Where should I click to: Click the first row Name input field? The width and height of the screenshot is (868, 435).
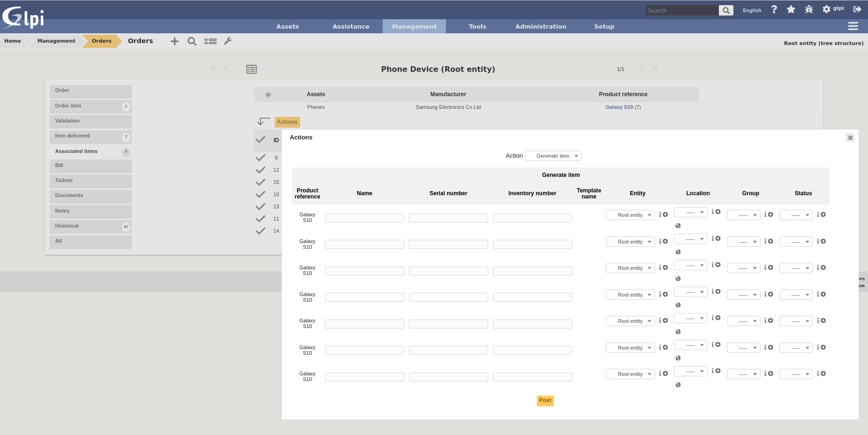pos(364,218)
